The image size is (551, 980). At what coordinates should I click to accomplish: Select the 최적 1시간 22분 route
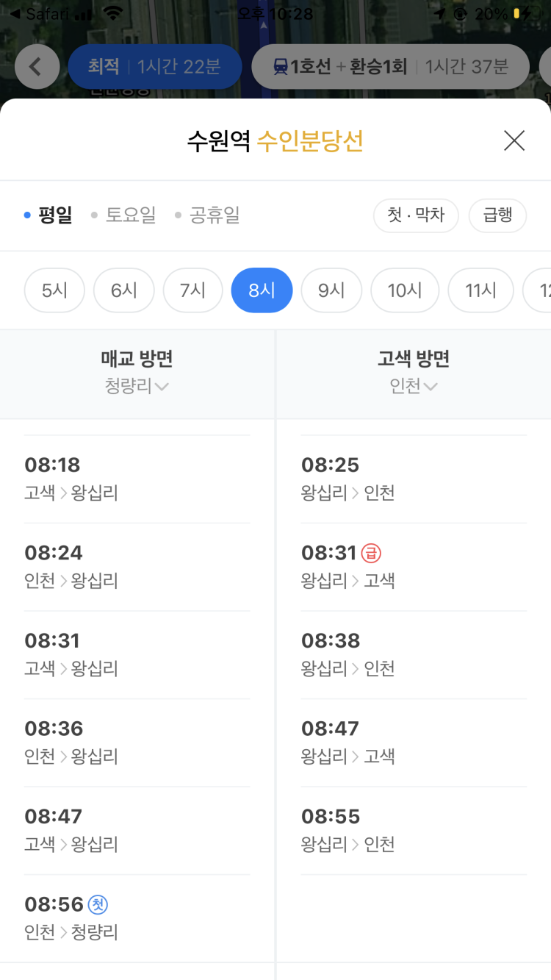click(x=155, y=67)
